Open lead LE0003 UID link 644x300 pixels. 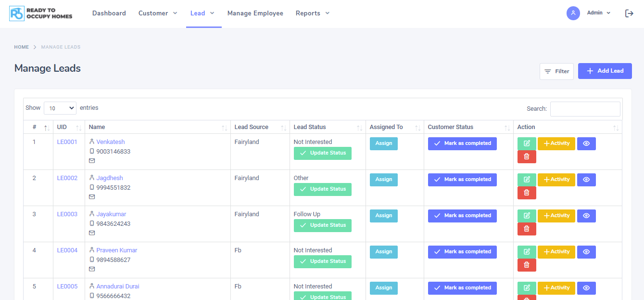tap(67, 214)
